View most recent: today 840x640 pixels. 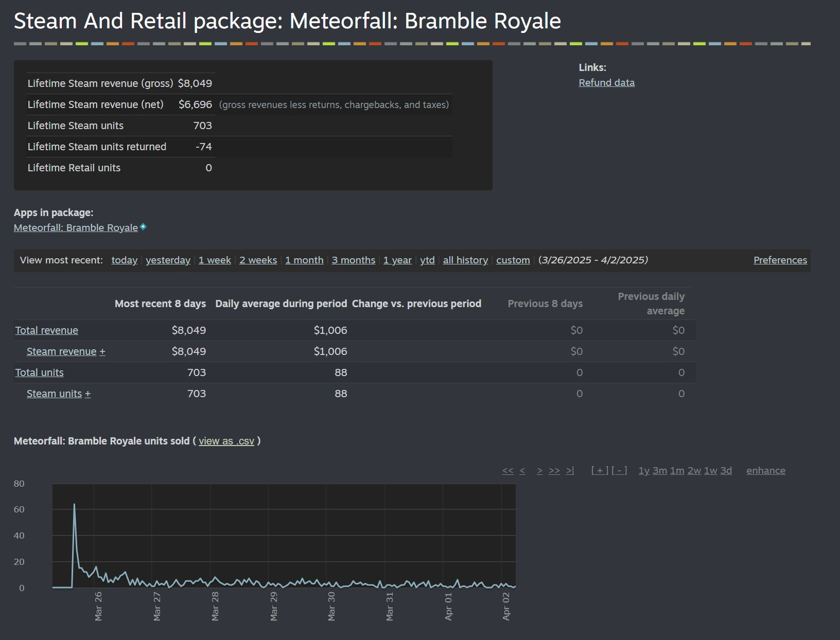[125, 260]
